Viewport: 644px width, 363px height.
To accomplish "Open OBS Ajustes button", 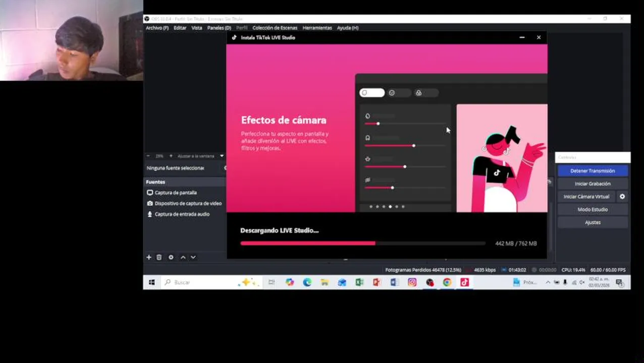I will (x=593, y=222).
